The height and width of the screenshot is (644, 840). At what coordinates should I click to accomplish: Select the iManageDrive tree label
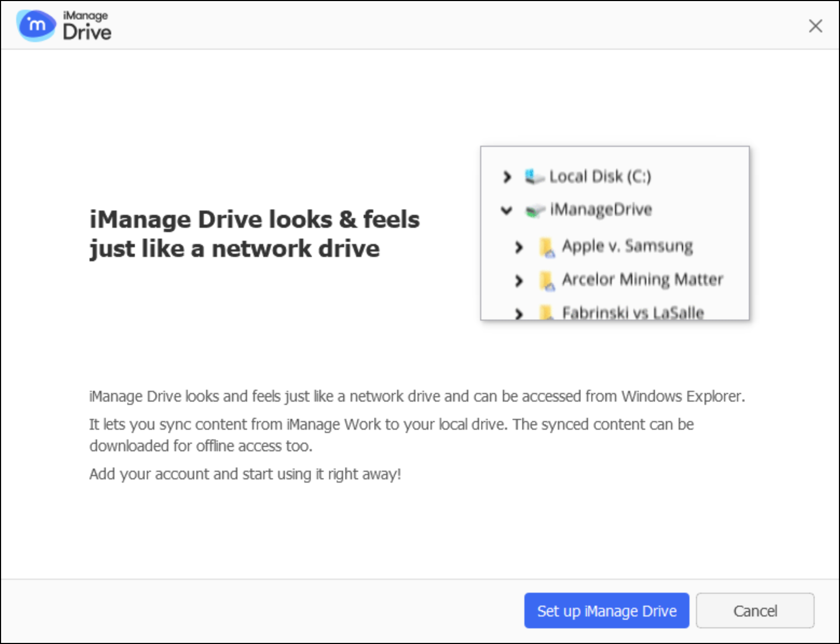pos(600,209)
